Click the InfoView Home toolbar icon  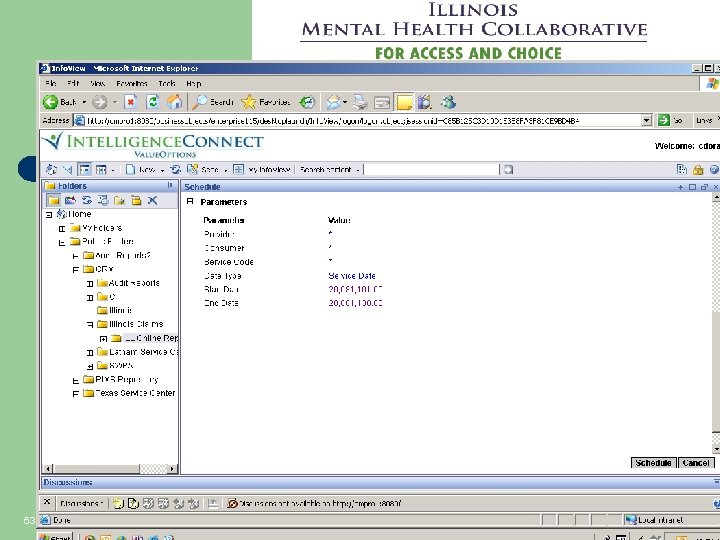tap(51, 169)
